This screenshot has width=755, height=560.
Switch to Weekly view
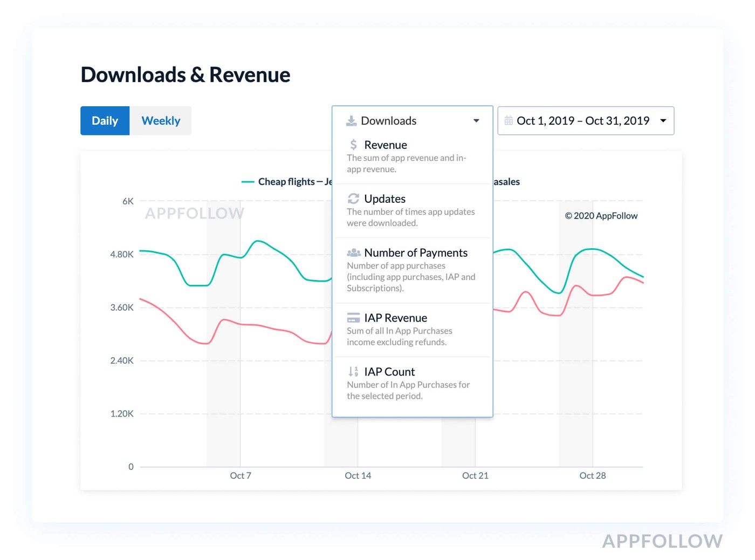[161, 121]
